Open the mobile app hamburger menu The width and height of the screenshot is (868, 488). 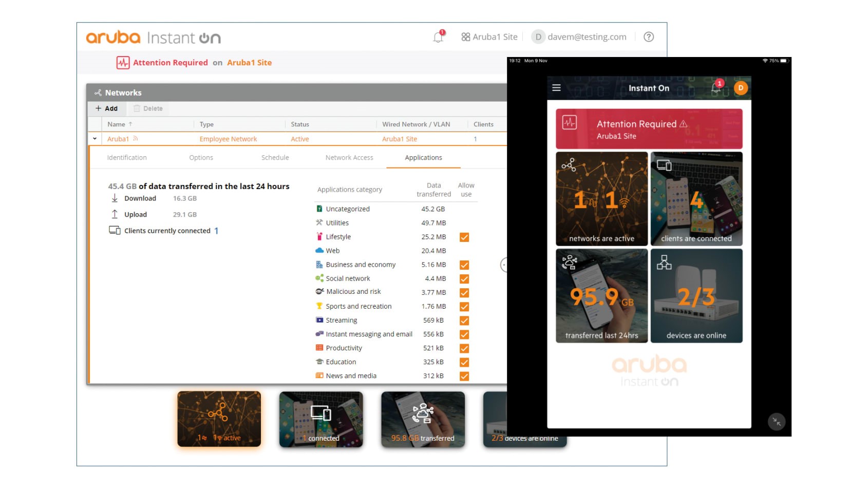pyautogui.click(x=556, y=88)
